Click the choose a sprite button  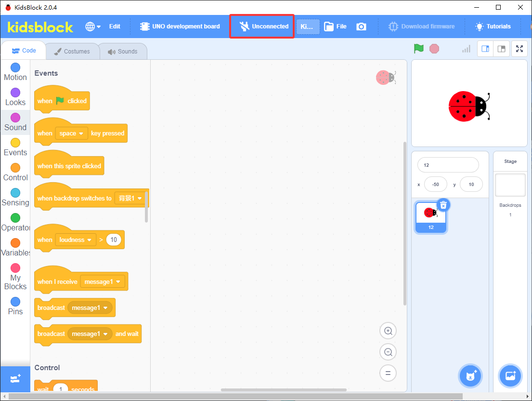click(470, 376)
